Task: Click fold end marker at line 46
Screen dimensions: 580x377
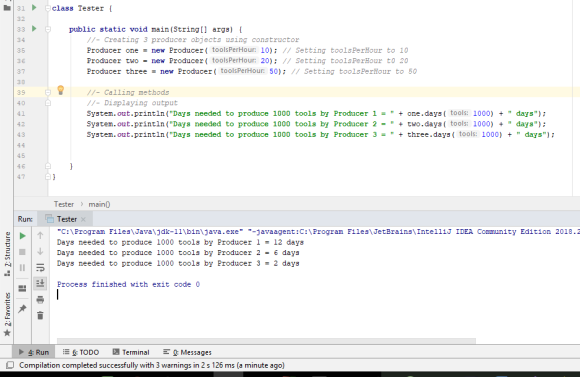Action: [x=48, y=166]
